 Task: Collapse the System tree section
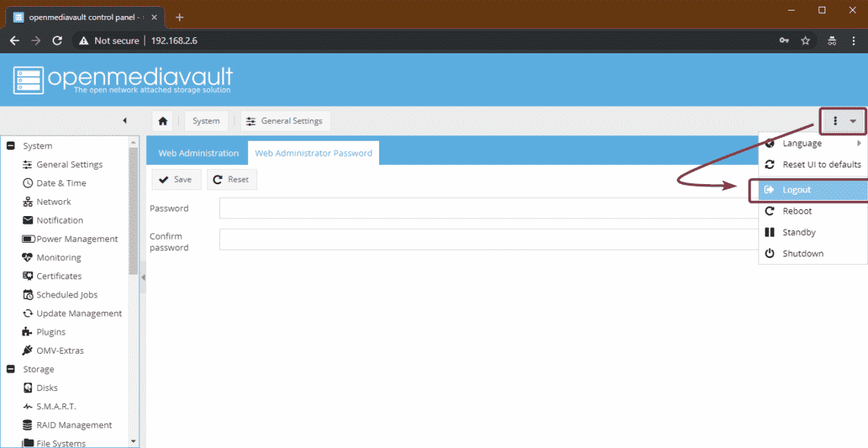(10, 146)
